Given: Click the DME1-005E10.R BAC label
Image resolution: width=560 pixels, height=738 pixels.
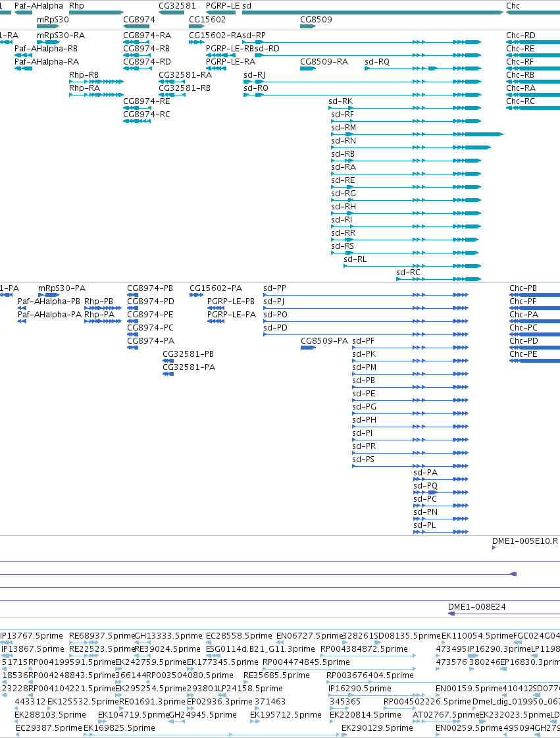Looking at the screenshot, I should click(x=524, y=540).
